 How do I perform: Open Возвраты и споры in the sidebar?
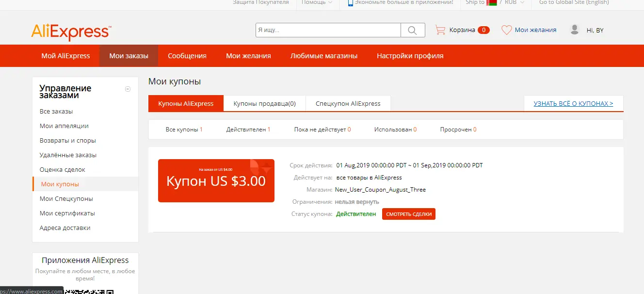pyautogui.click(x=68, y=140)
